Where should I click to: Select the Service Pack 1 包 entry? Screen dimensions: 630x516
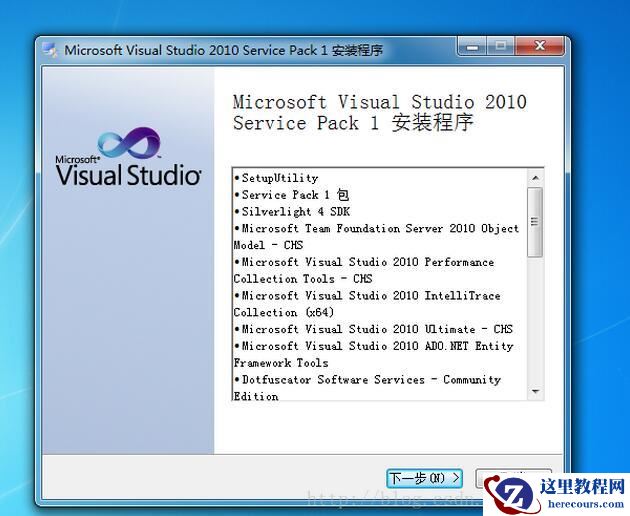pyautogui.click(x=292, y=195)
